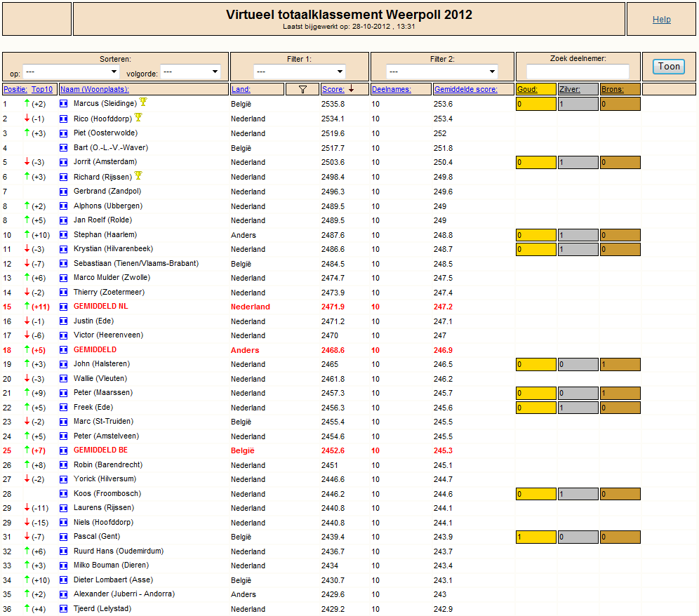Sort by the Score column header
This screenshot has height=616, width=699.
click(x=333, y=89)
